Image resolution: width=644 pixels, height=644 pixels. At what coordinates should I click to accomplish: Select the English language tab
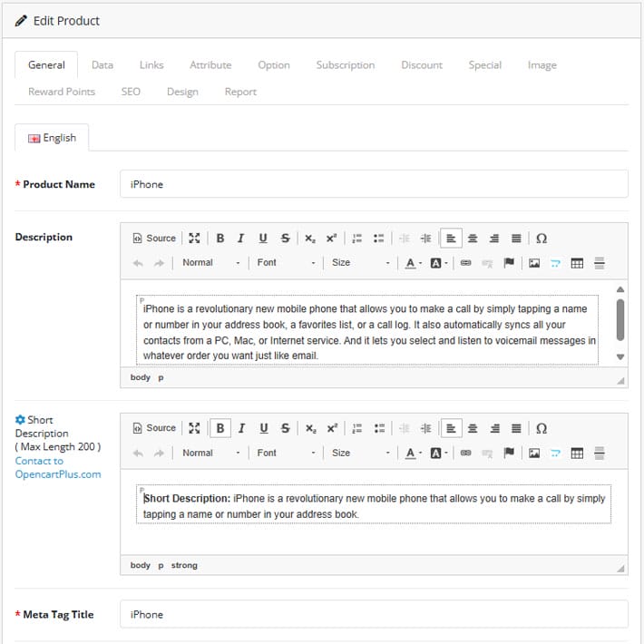[x=52, y=138]
